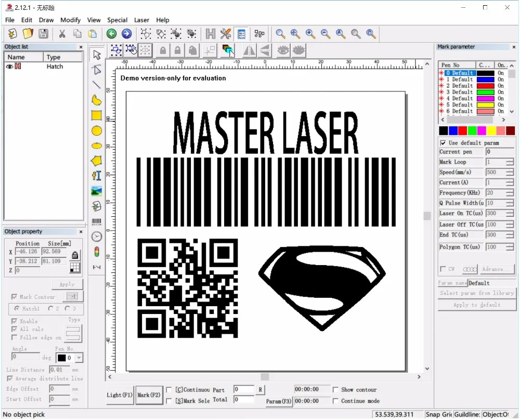520x420 pixels.
Task: Click the Save floppy disk icon
Action: (44, 34)
